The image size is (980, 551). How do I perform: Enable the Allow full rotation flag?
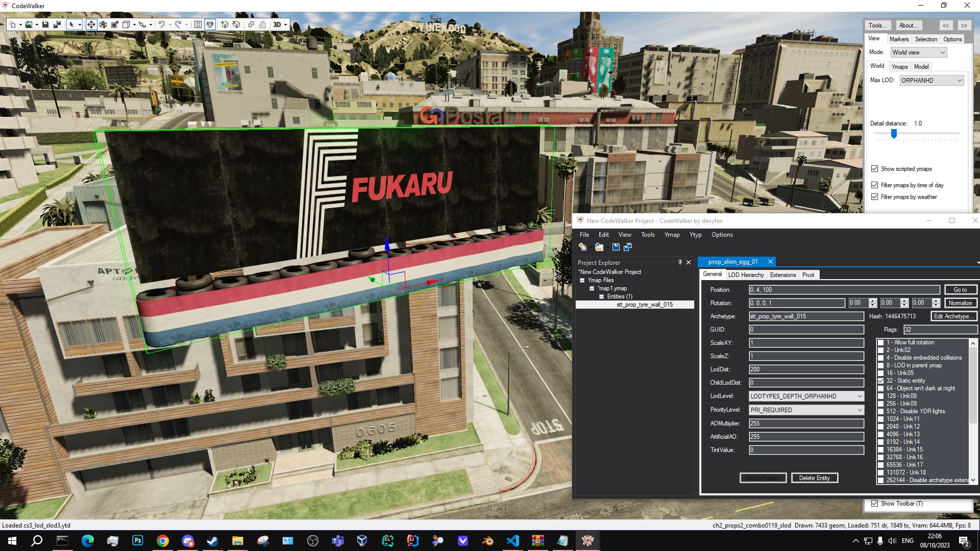point(880,343)
